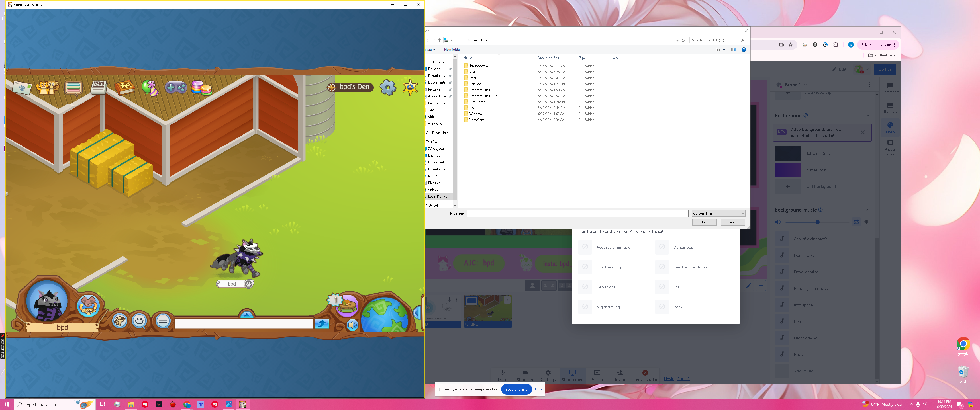Open the emotes smiley face icon

tap(139, 321)
